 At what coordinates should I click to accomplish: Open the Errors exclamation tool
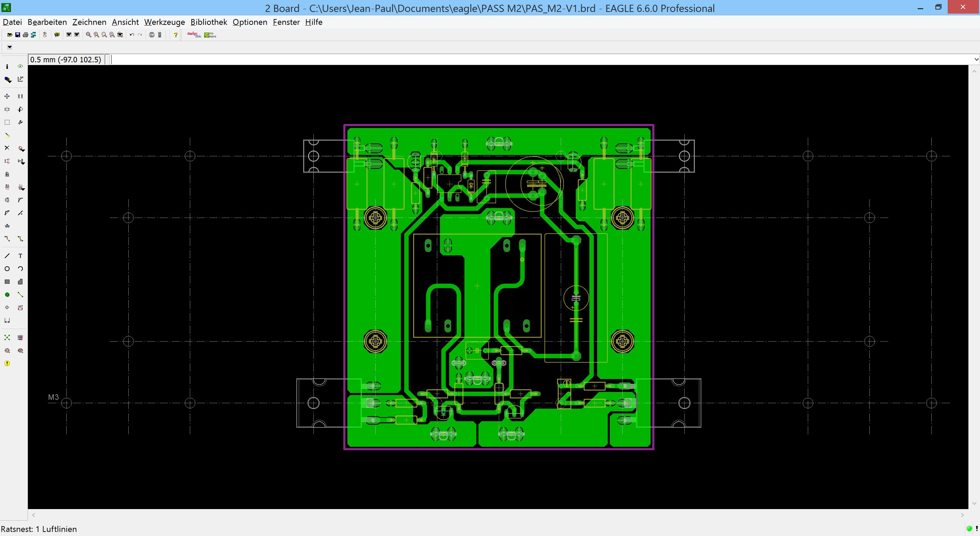click(x=7, y=364)
